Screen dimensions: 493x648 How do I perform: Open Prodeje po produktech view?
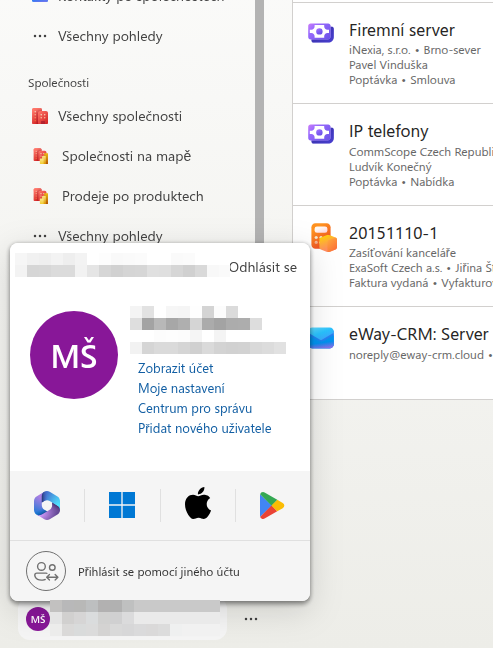click(133, 196)
